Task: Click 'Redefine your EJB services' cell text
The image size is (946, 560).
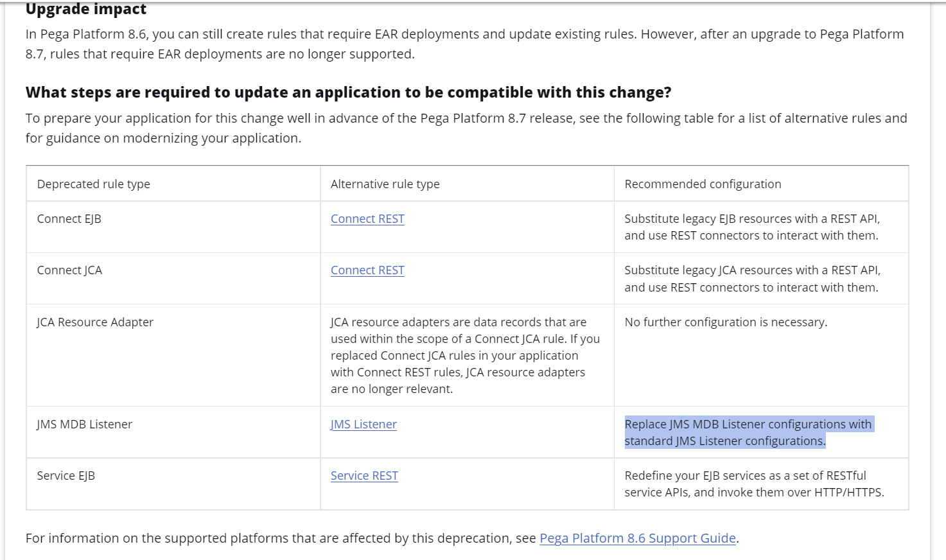Action: (754, 484)
